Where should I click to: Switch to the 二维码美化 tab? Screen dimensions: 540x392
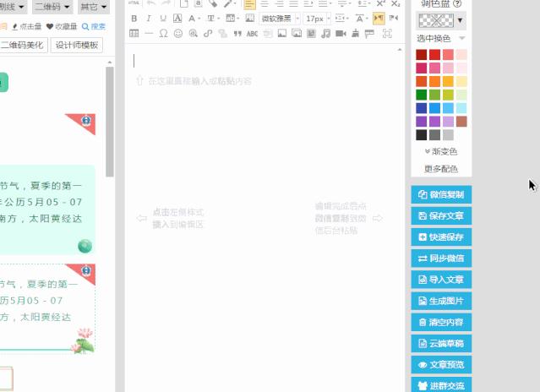pyautogui.click(x=21, y=45)
